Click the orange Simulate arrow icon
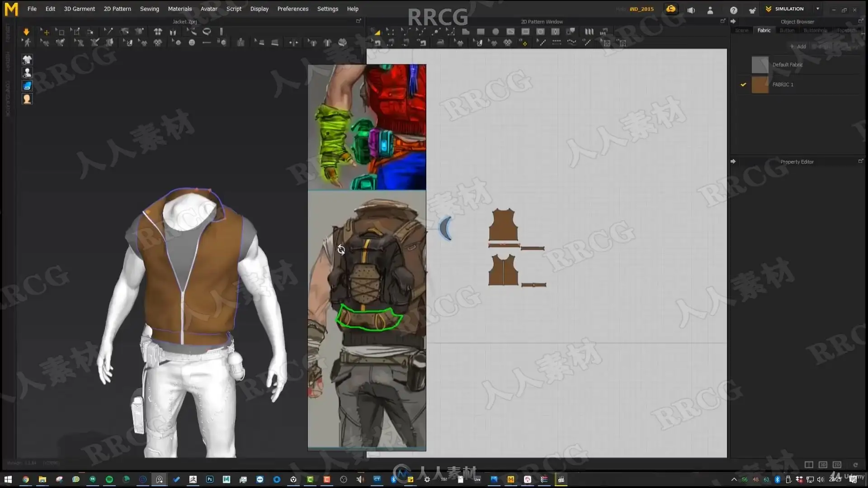This screenshot has width=868, height=488. coord(26,32)
